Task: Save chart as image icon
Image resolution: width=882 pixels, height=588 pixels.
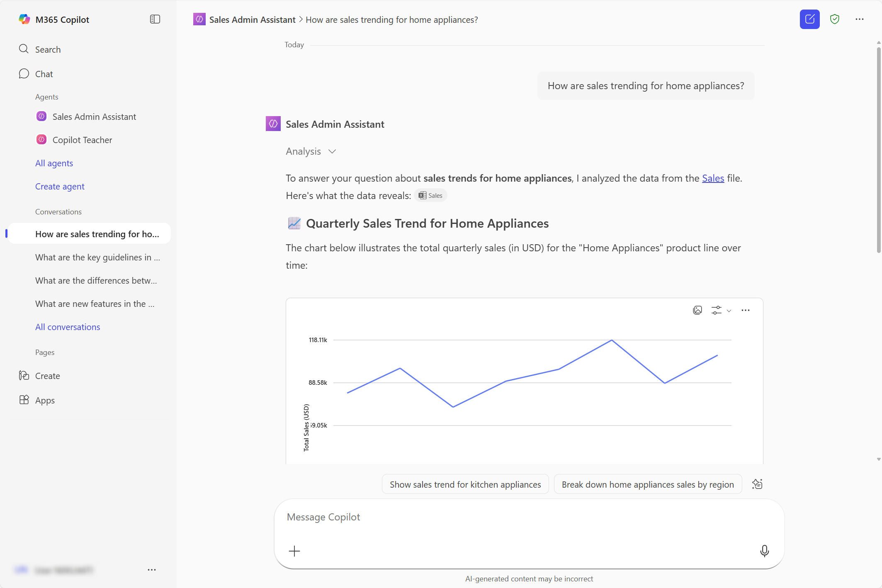Action: (697, 310)
